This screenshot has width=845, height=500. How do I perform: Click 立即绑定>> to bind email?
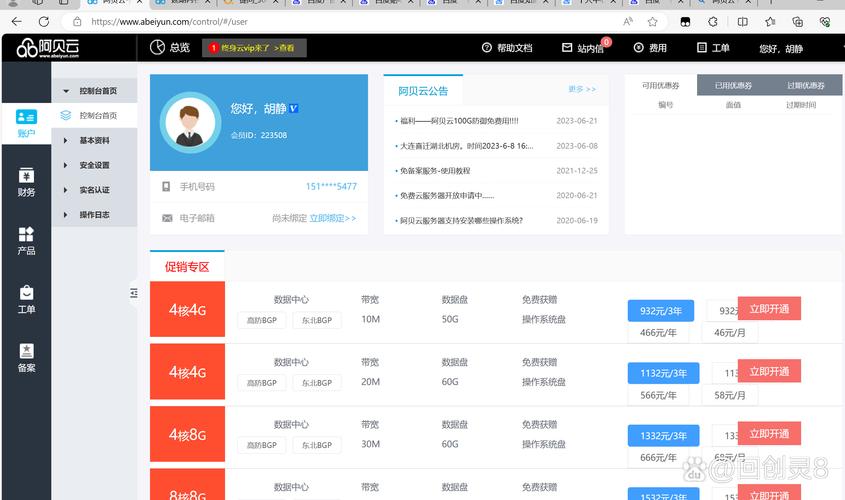333,218
